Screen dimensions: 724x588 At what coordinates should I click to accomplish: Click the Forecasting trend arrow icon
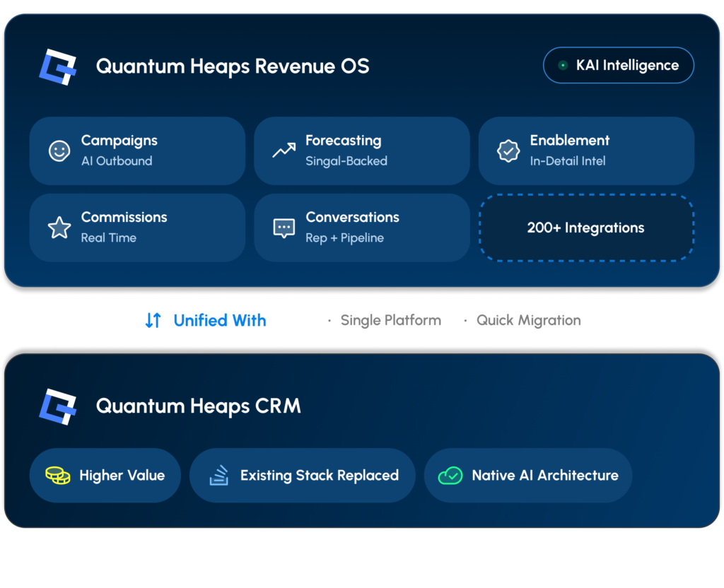click(x=284, y=151)
